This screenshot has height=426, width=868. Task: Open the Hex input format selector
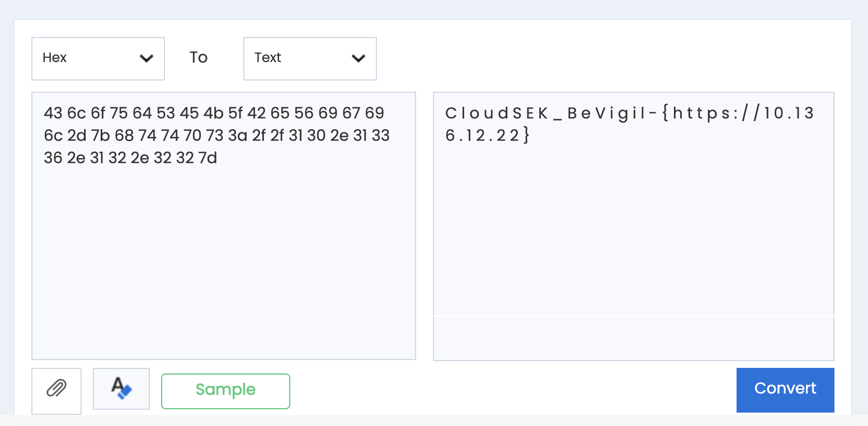click(x=89, y=58)
